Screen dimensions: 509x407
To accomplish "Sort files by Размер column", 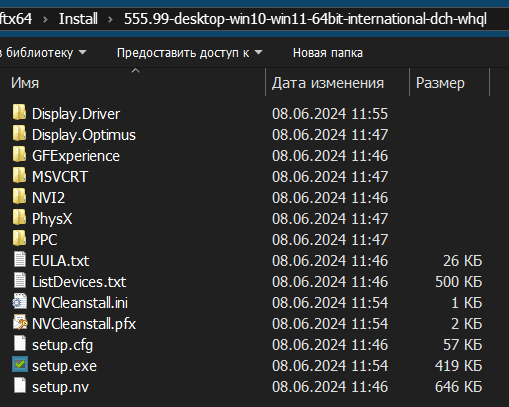I will (440, 83).
